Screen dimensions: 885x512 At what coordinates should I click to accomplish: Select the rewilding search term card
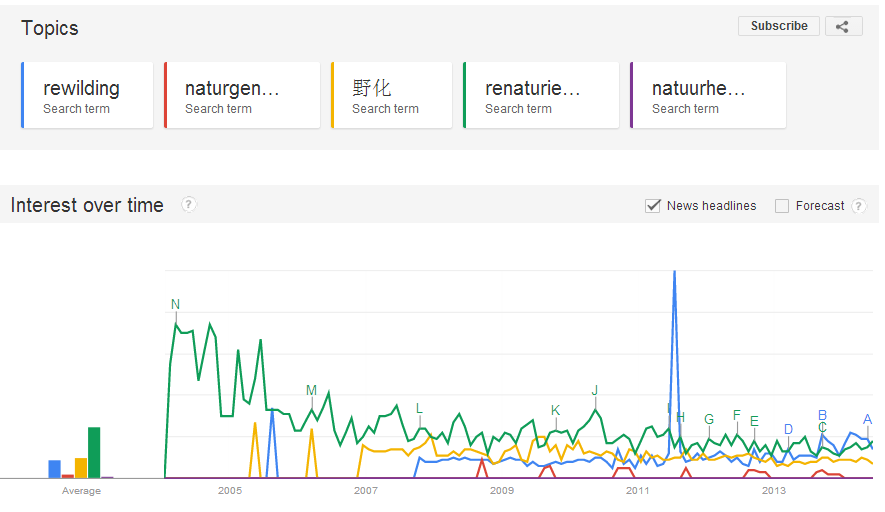[87, 95]
